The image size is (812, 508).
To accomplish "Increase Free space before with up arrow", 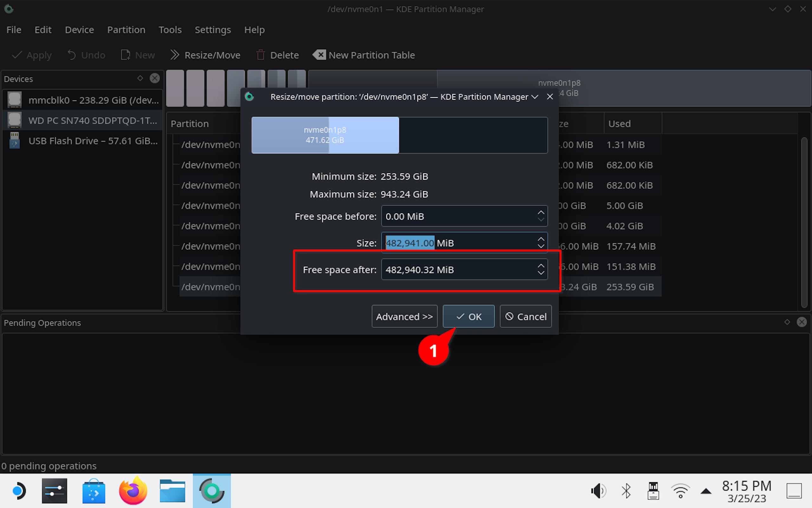I will click(541, 212).
